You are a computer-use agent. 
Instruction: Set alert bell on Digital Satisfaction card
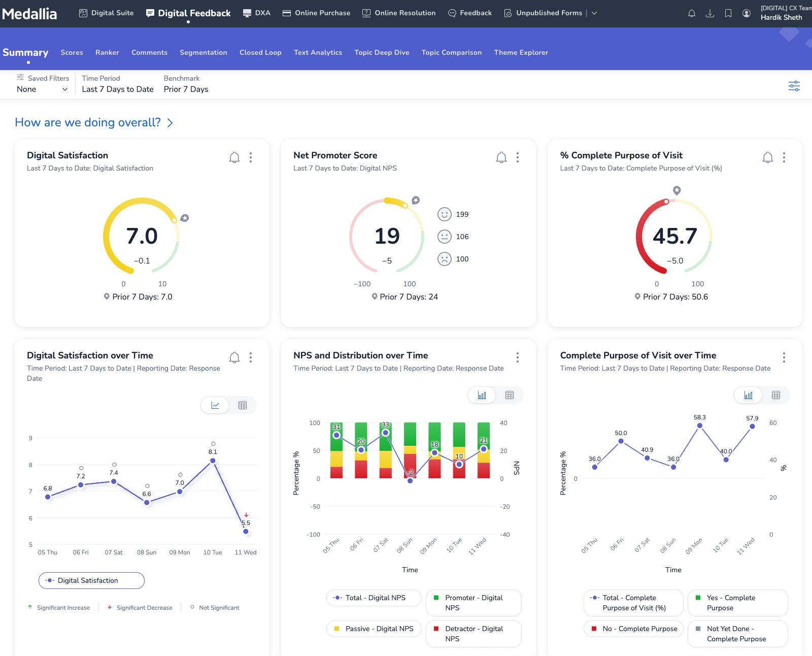tap(234, 157)
